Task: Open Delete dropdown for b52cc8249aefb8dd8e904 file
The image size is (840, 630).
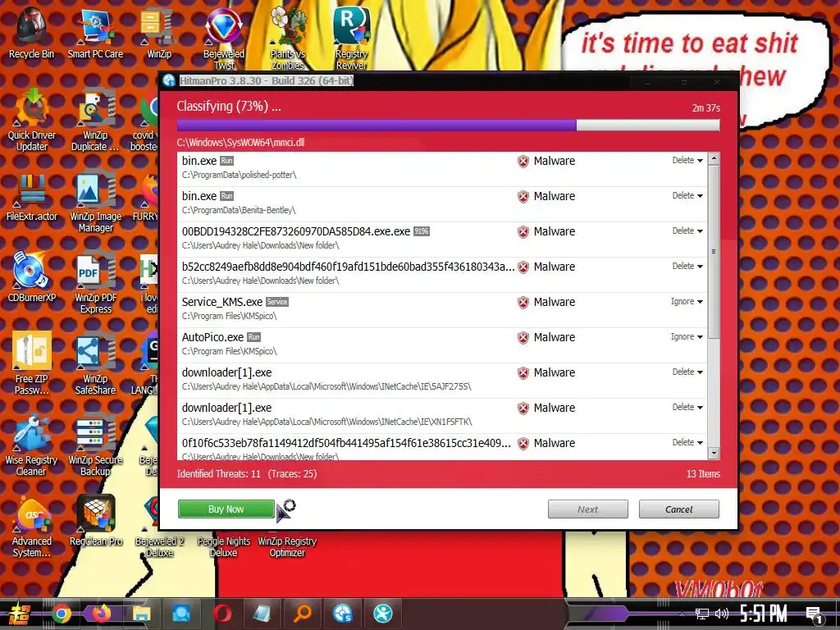Action: tap(687, 267)
